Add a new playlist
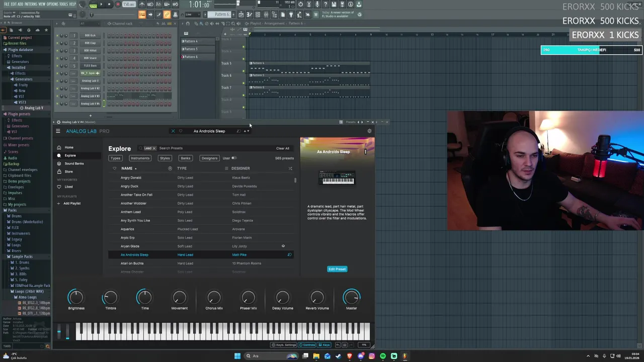 [x=69, y=203]
